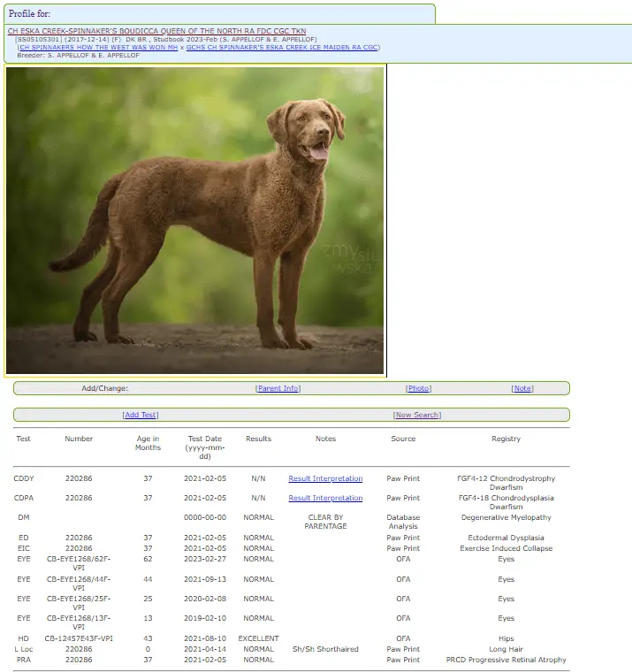View Result Interpretation for the CDDY test
The width and height of the screenshot is (632, 672).
pyautogui.click(x=325, y=478)
